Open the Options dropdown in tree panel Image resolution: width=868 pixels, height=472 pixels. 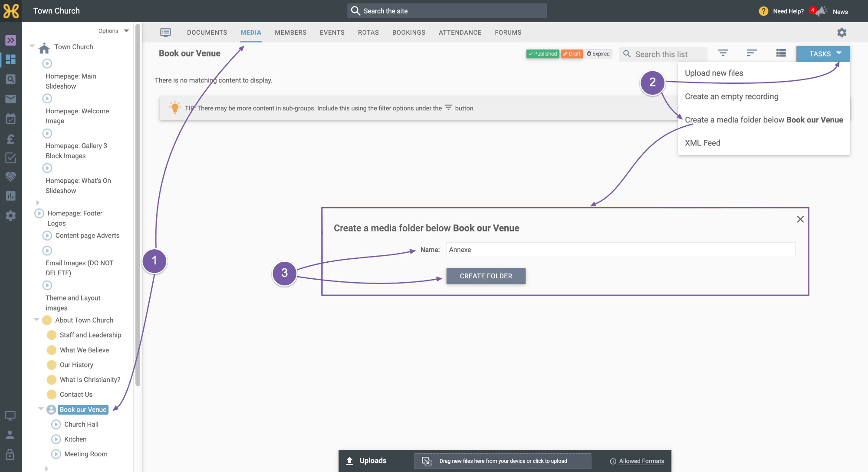point(114,31)
